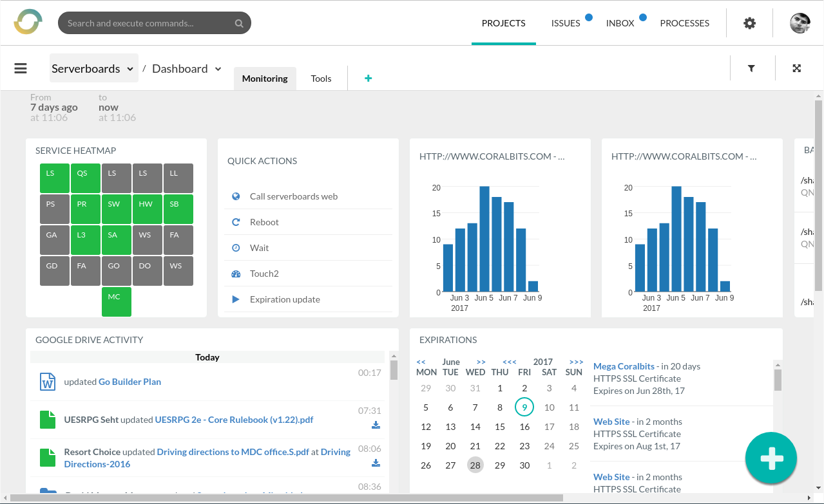Viewport: 824px width, 504px height.
Task: Open the user avatar menu
Action: (x=800, y=23)
